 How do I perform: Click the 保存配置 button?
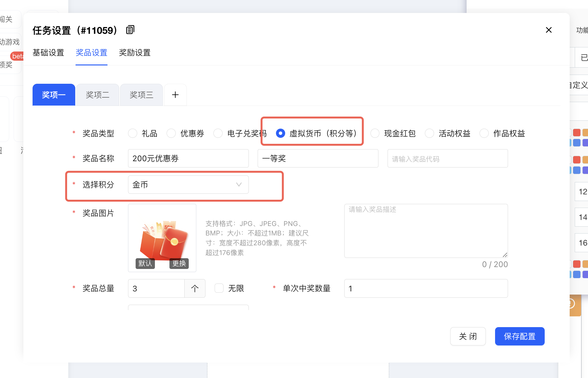tap(519, 336)
